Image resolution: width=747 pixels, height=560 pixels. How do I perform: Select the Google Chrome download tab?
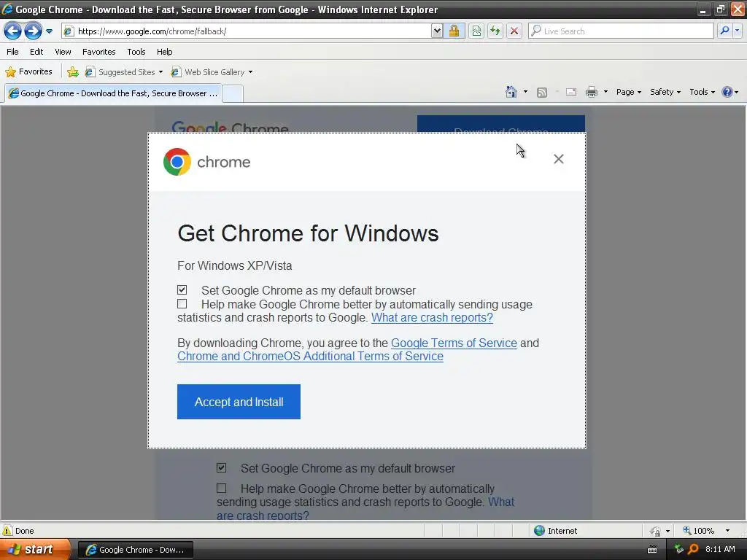pyautogui.click(x=113, y=93)
